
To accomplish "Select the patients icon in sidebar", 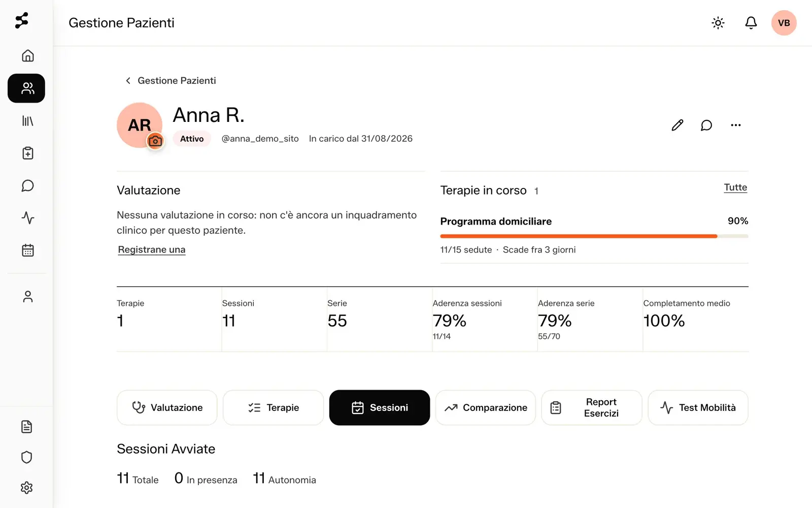I will click(26, 88).
